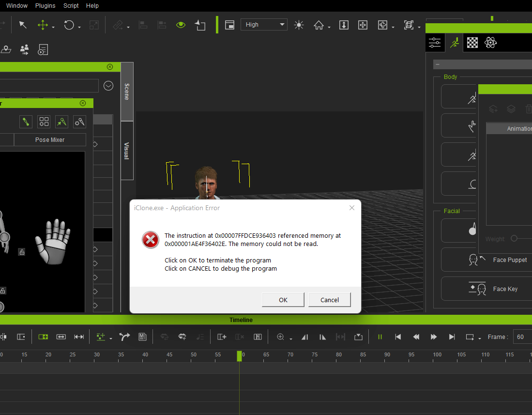This screenshot has width=532, height=415.
Task: Expand the circular chevron dropdown button
Action: tap(108, 86)
